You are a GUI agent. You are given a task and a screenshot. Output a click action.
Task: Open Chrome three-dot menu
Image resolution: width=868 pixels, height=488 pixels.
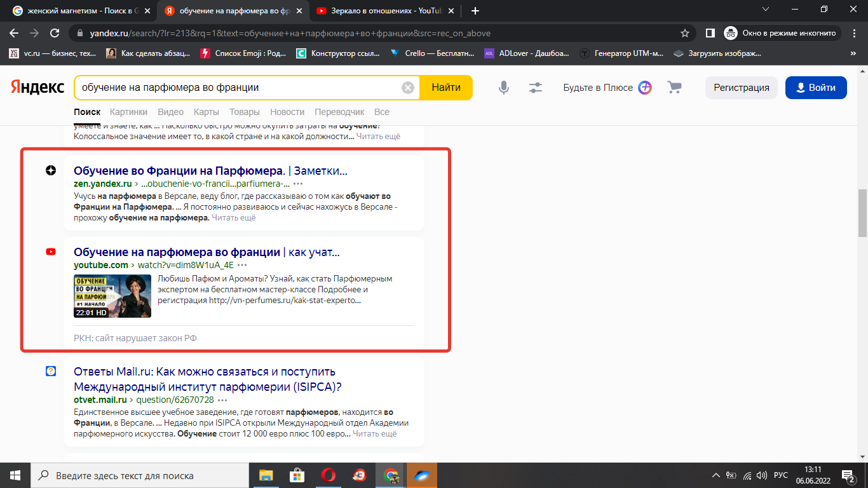coord(855,33)
